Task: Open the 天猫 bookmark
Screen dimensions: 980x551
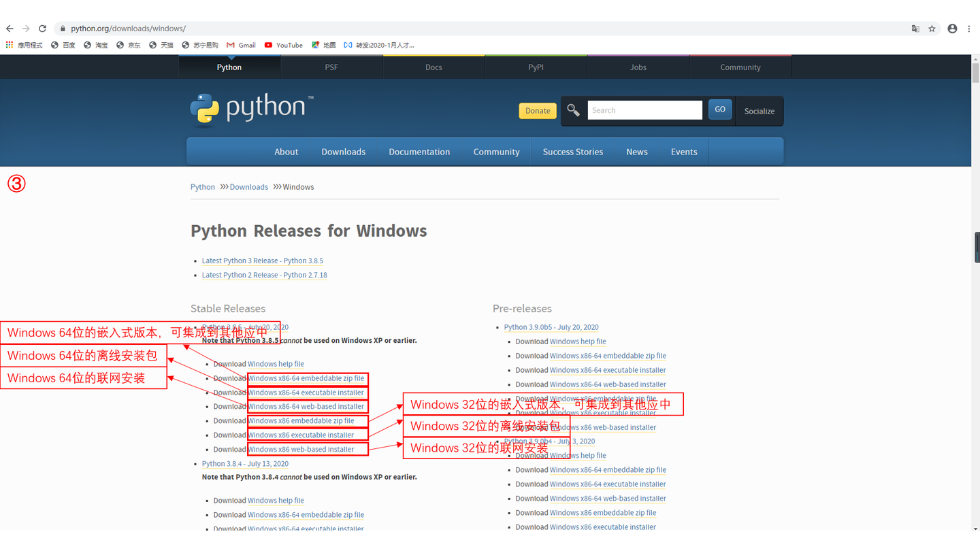Action: (x=161, y=45)
